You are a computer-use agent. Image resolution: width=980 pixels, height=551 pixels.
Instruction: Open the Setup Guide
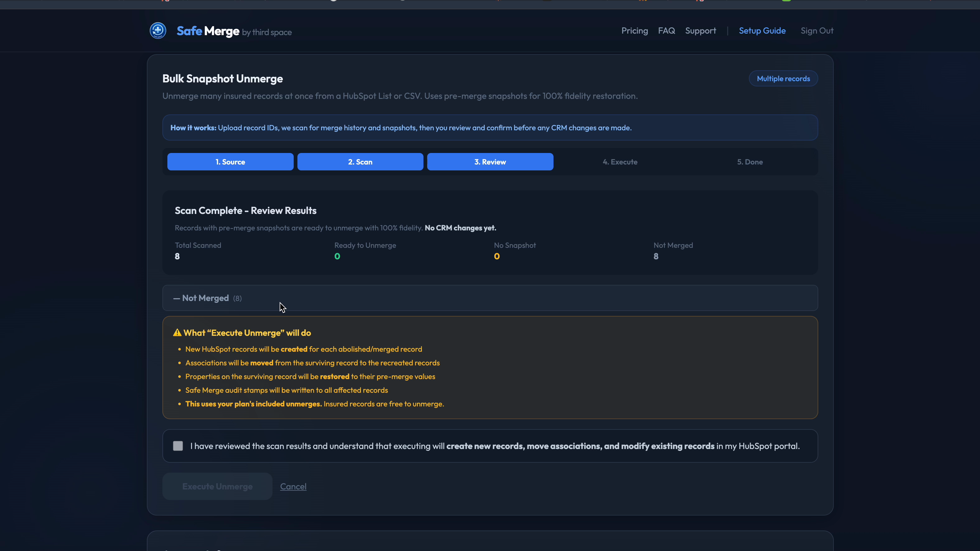click(762, 30)
